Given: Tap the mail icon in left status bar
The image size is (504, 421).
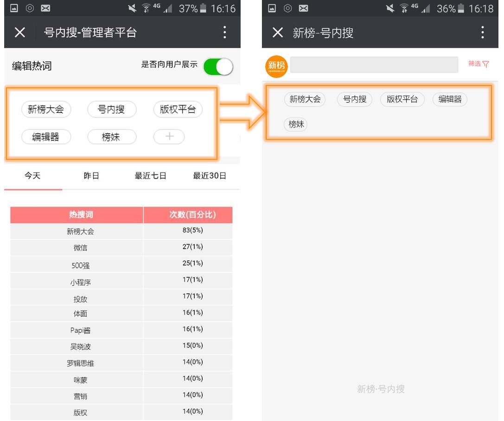Looking at the screenshot, I should [x=45, y=8].
